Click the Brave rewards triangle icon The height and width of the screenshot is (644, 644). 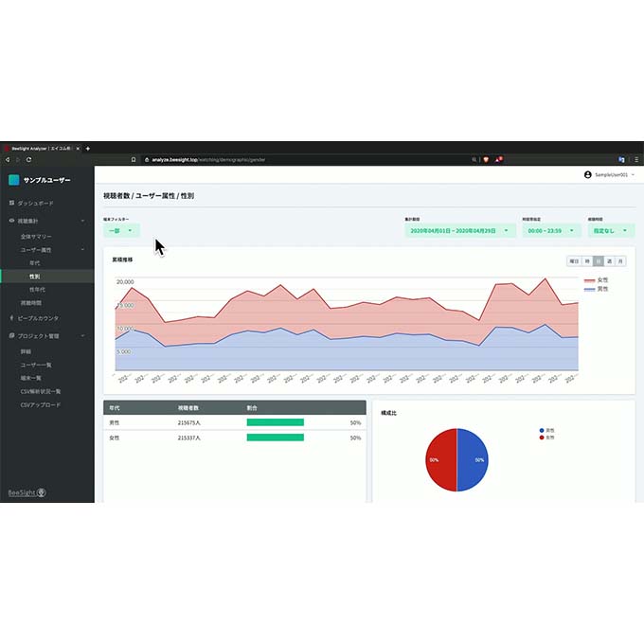point(498,159)
